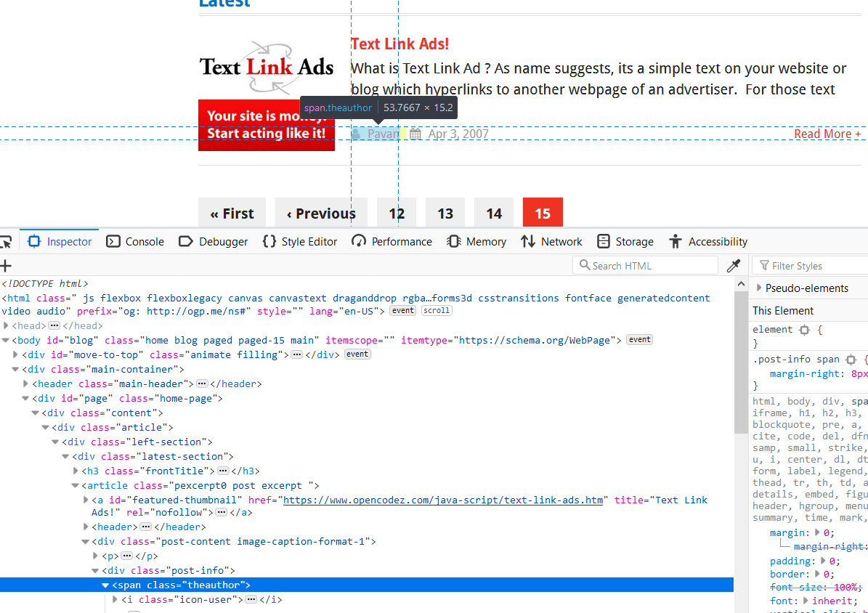Go to page 14
Screen dimensions: 868x613
tap(494, 214)
